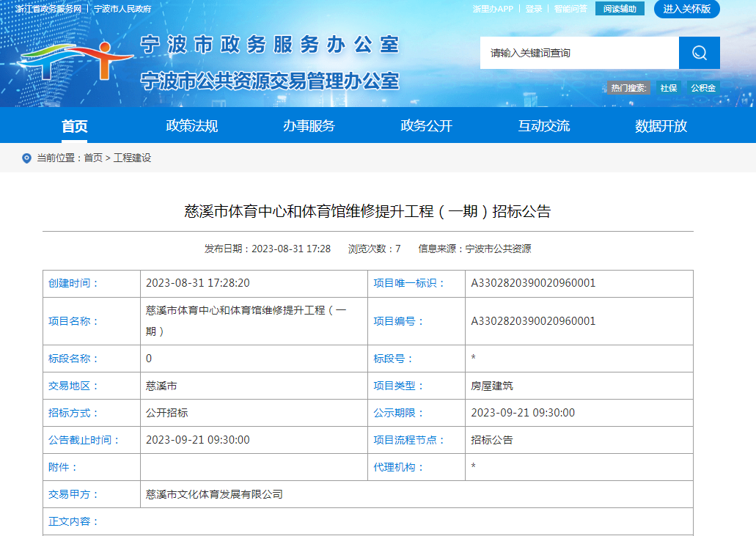Open the 首页 navigation tab
Image resolution: width=756 pixels, height=536 pixels.
tap(74, 126)
